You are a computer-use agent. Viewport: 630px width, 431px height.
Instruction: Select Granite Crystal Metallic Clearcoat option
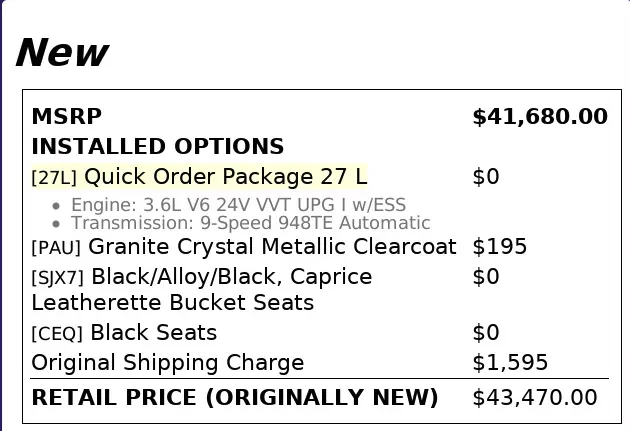point(272,247)
